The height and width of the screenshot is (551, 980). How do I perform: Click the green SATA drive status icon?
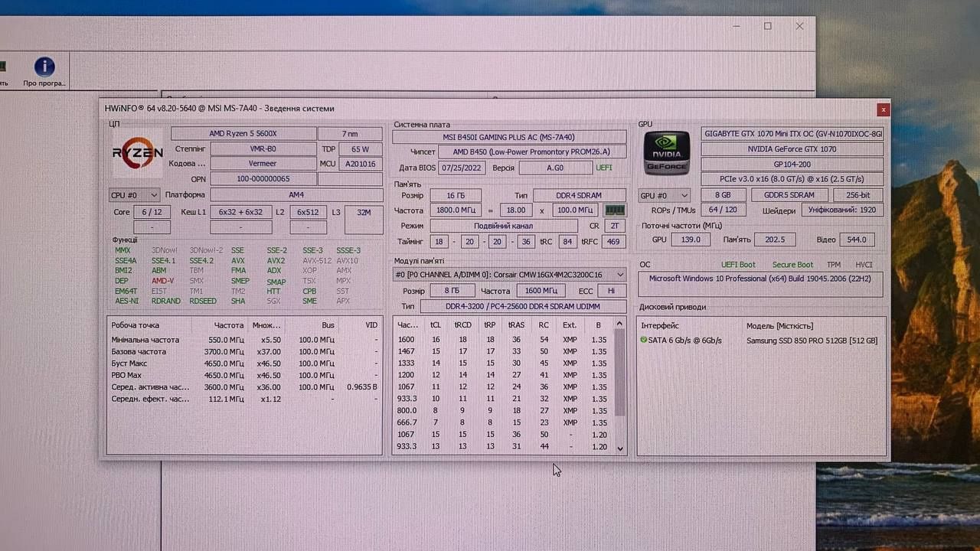pos(644,340)
